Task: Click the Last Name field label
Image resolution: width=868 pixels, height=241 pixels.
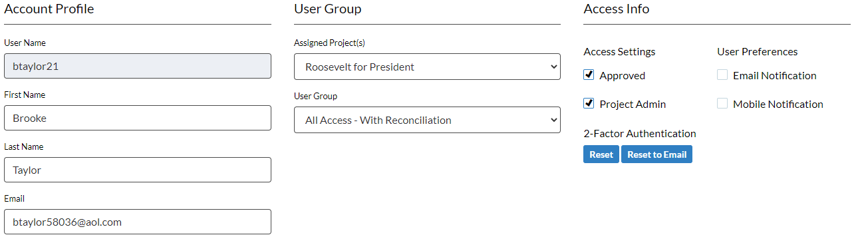Action: [24, 146]
